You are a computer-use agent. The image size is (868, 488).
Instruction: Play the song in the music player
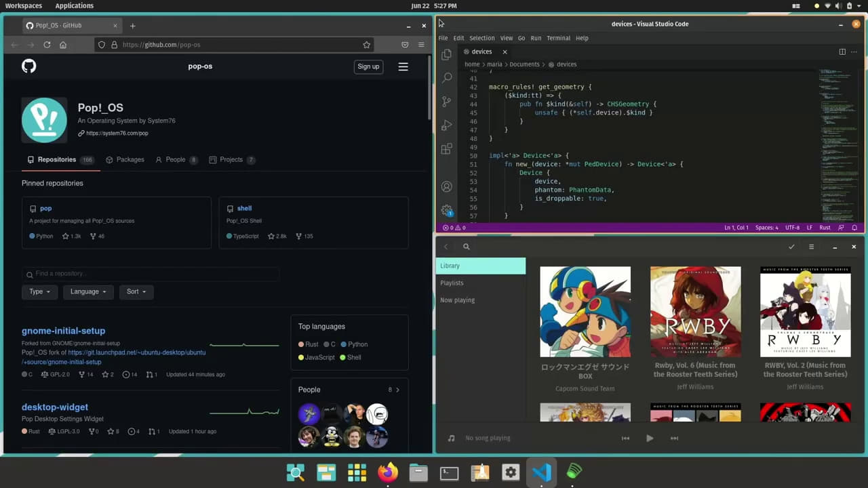click(650, 438)
